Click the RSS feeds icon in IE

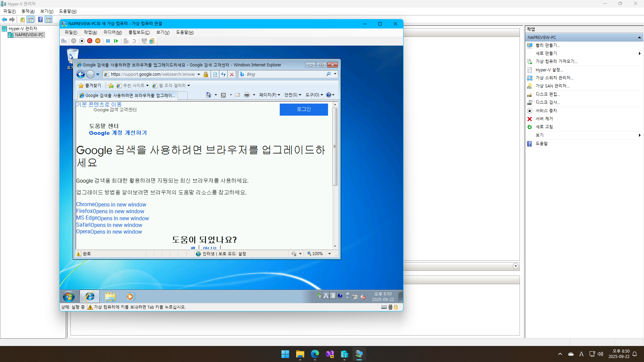(223, 95)
